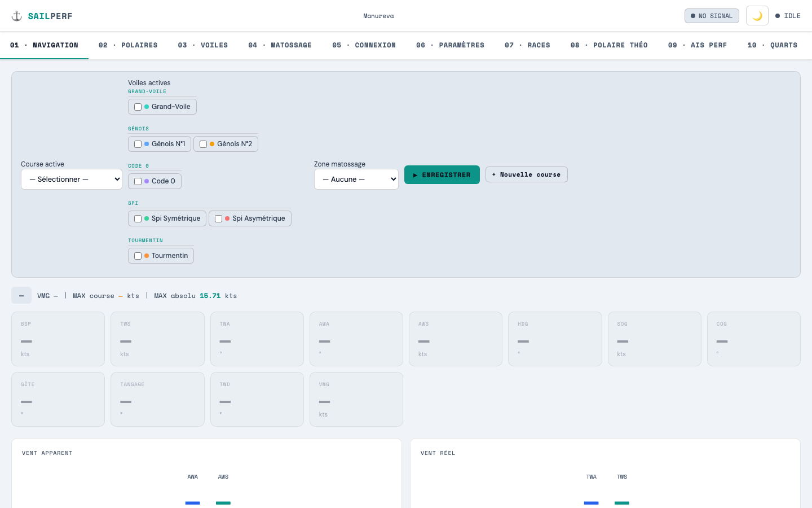Image resolution: width=812 pixels, height=508 pixels.
Task: Click the NO SIGNAL status badge
Action: point(712,16)
